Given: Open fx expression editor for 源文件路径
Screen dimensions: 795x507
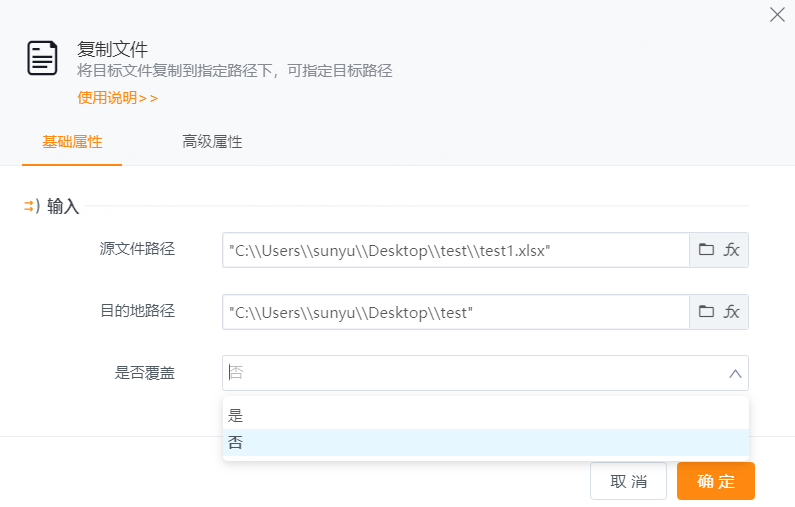Looking at the screenshot, I should pos(732,250).
